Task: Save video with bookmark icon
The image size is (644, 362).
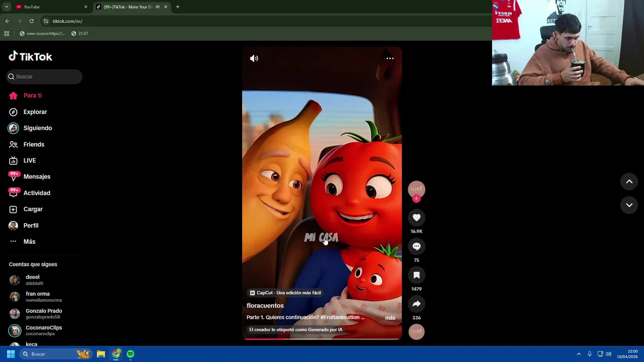Action: tap(417, 275)
